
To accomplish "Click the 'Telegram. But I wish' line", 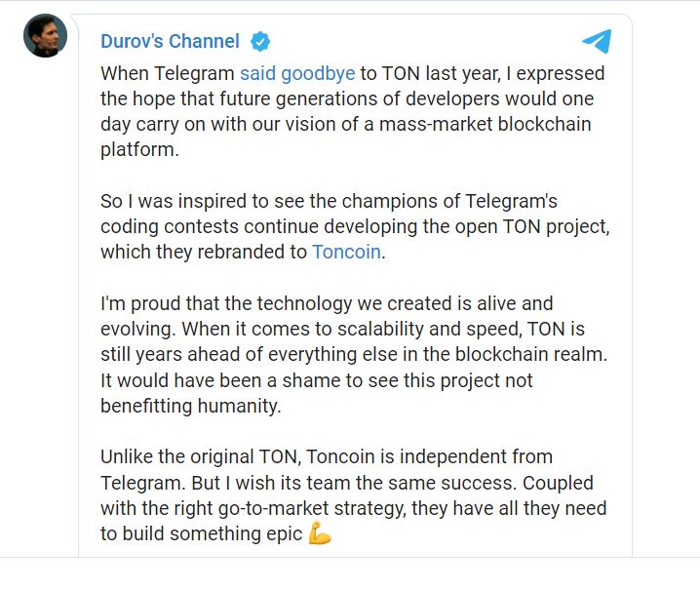I will point(347,483).
